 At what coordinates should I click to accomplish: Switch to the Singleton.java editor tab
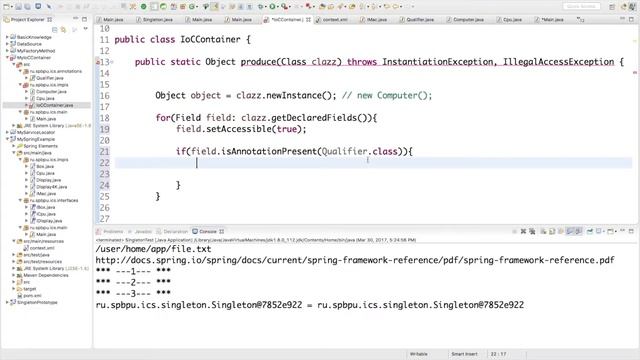[154, 20]
